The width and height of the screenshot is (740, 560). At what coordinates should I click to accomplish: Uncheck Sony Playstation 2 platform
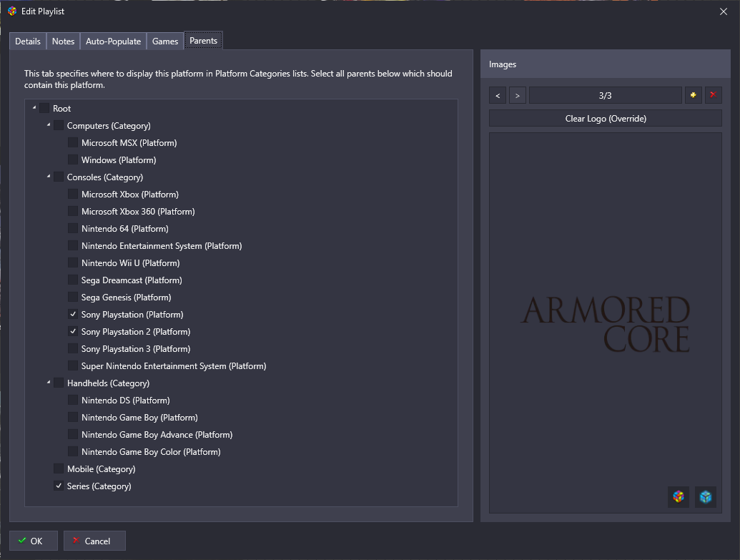click(x=73, y=332)
